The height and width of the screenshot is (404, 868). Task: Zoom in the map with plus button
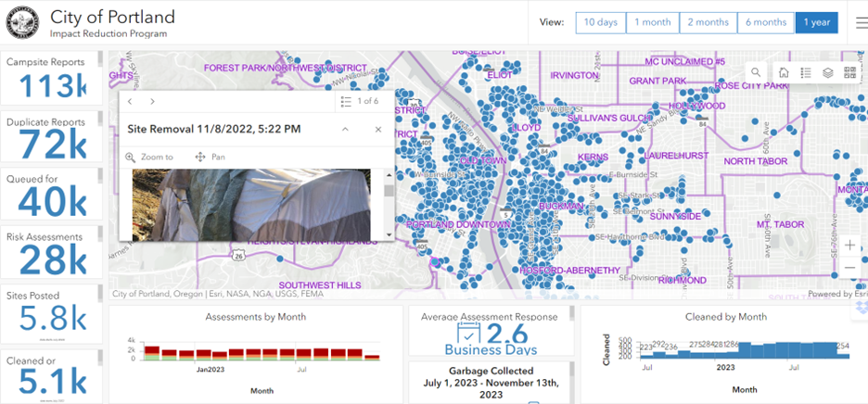point(850,246)
